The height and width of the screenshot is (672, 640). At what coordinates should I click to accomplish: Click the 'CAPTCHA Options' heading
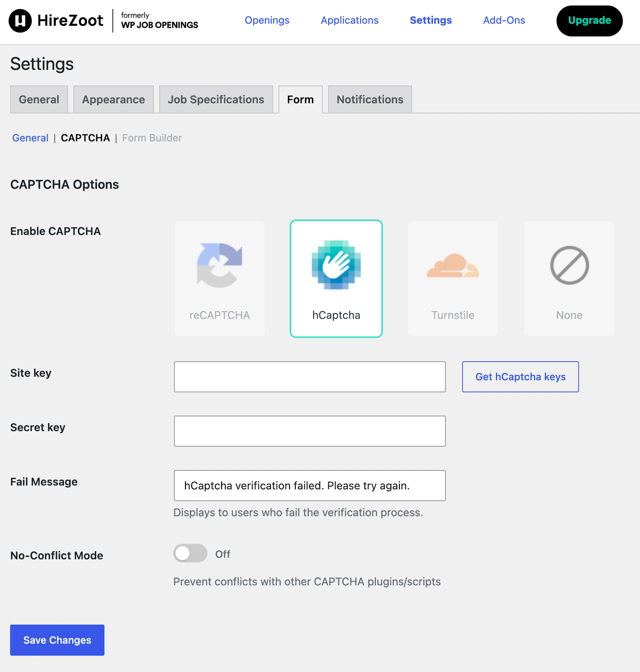[64, 184]
